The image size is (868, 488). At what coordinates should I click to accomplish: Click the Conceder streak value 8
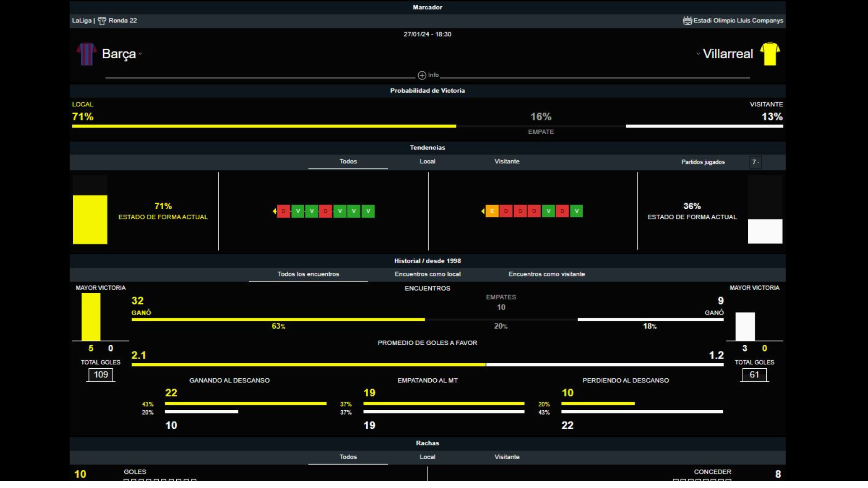778,474
